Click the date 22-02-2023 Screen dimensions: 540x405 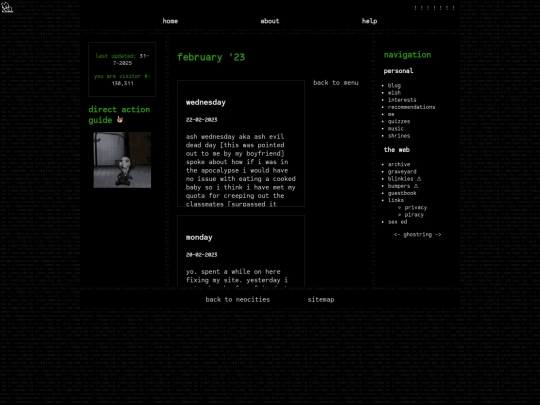coord(201,120)
